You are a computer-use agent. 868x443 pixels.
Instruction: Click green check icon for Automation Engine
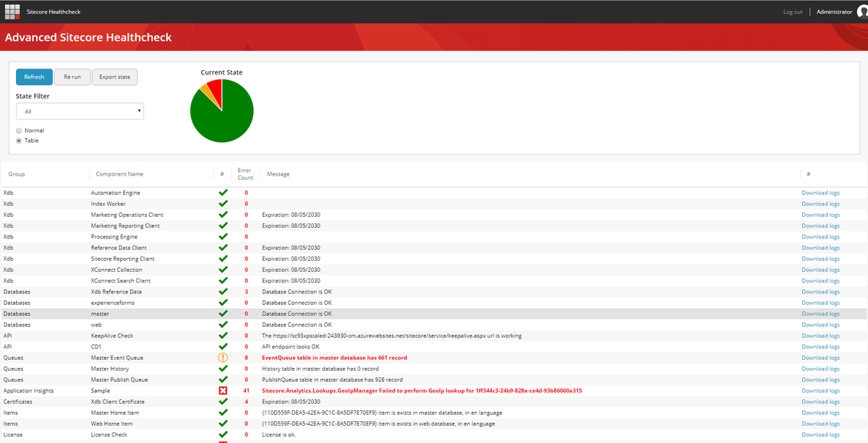point(223,193)
